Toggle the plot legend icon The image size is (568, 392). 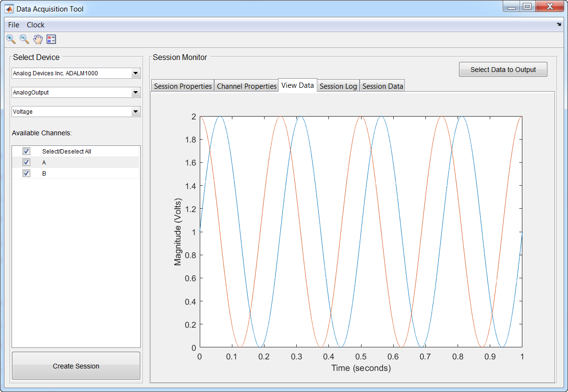click(51, 39)
